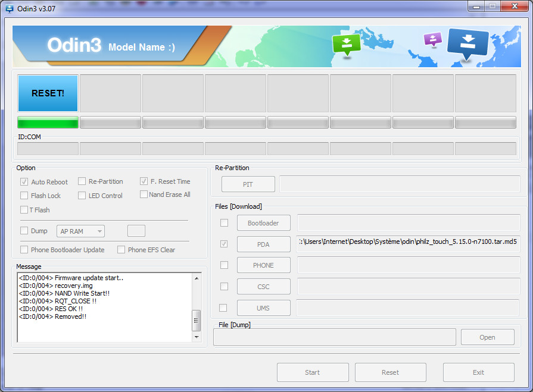Click the Bootloader file button
The image size is (533, 392).
pos(263,223)
